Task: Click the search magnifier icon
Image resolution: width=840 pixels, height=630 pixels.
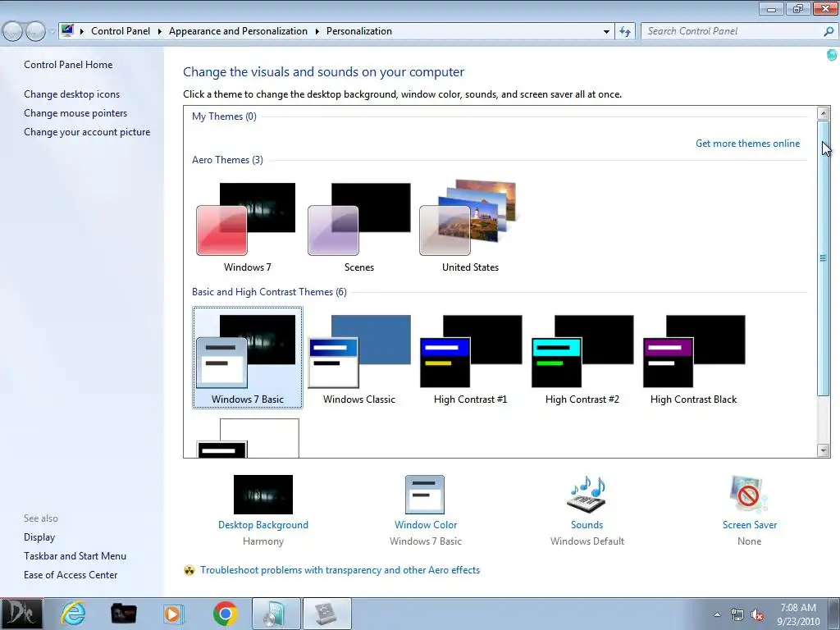Action: (829, 31)
